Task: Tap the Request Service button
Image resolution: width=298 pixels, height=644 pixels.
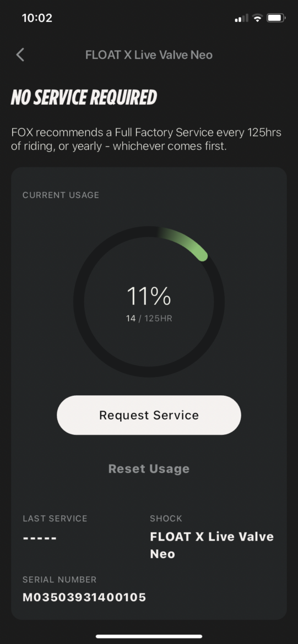Action: click(x=149, y=415)
